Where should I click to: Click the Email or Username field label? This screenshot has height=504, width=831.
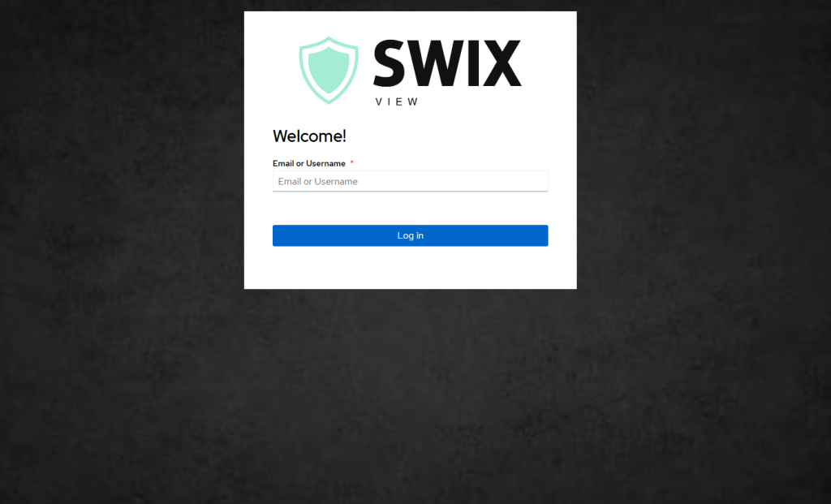tap(309, 163)
